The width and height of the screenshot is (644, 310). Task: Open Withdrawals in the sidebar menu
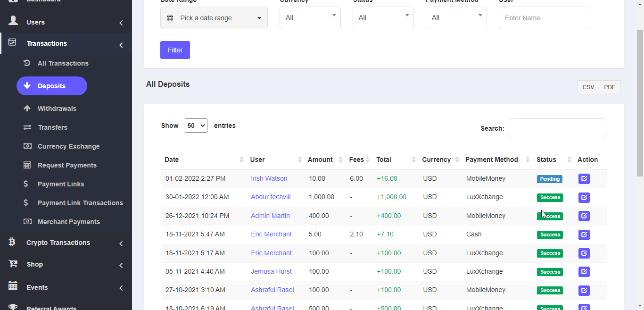click(57, 109)
